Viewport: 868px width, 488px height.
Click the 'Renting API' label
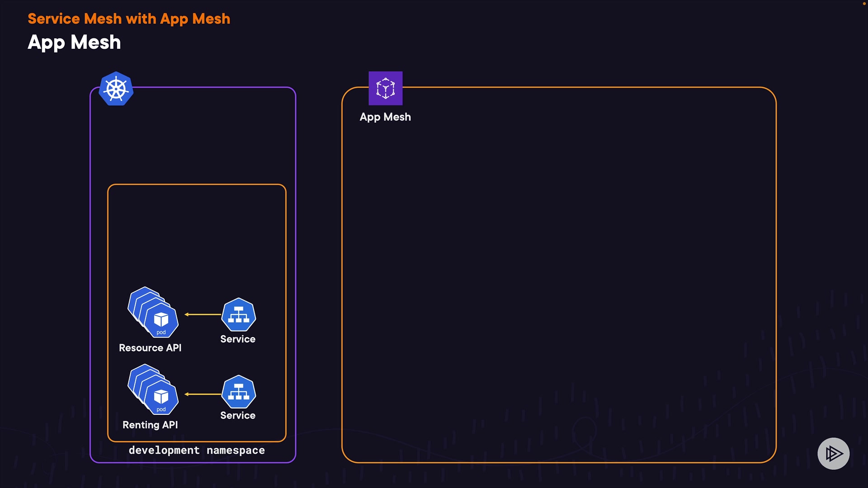(x=150, y=425)
